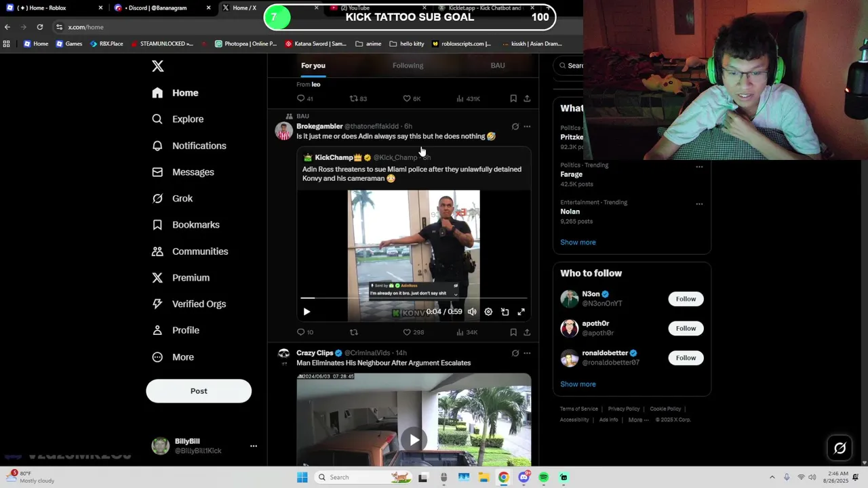Click the Verified Orgs lightning icon

[157, 304]
